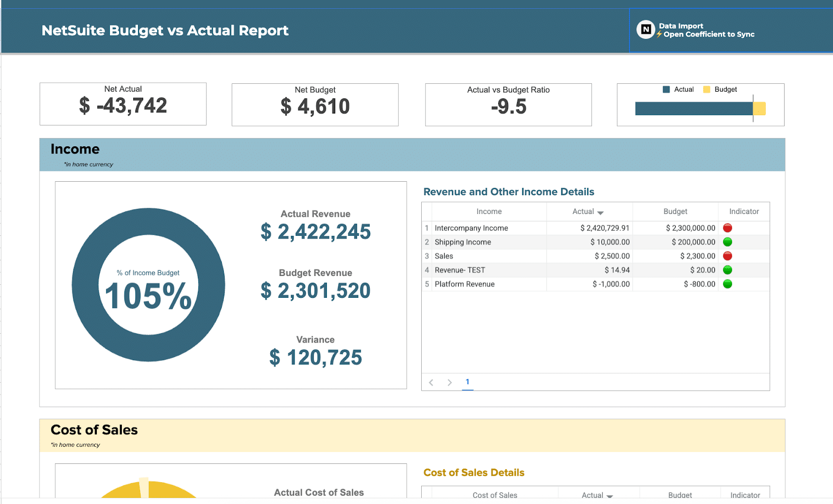Click the Coefficient logo icon in the header

click(646, 30)
